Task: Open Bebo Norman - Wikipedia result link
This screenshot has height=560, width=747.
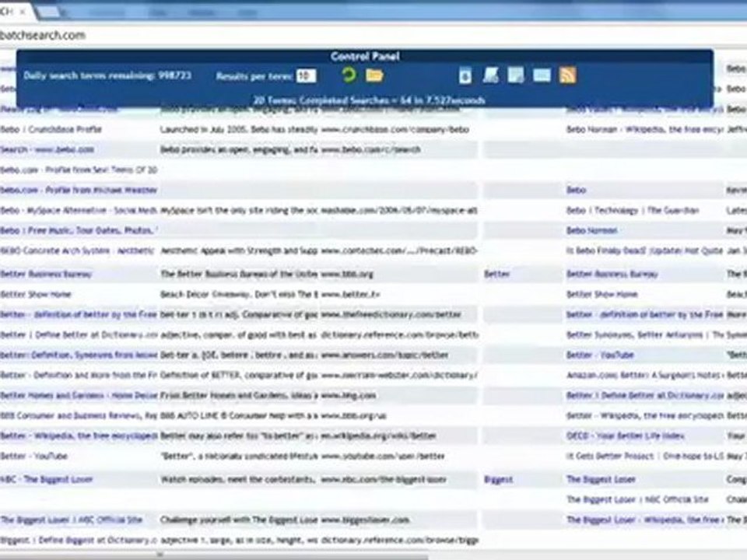Action: 644,130
